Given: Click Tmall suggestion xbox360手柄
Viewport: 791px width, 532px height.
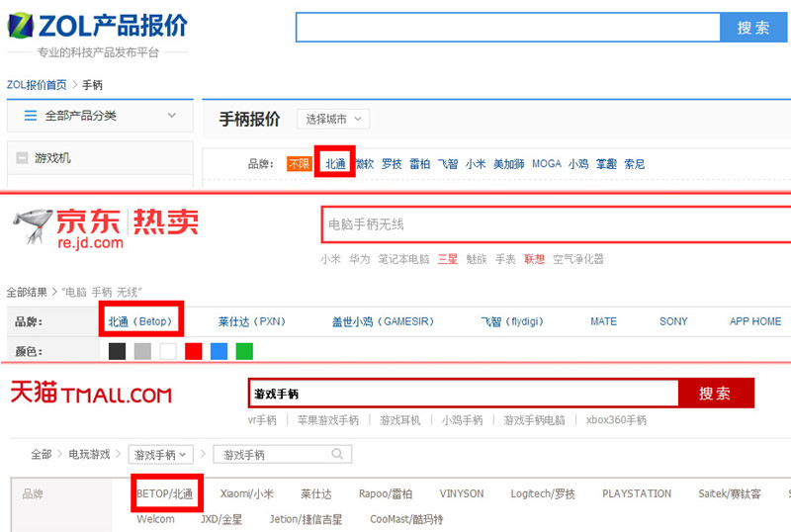Looking at the screenshot, I should point(616,420).
